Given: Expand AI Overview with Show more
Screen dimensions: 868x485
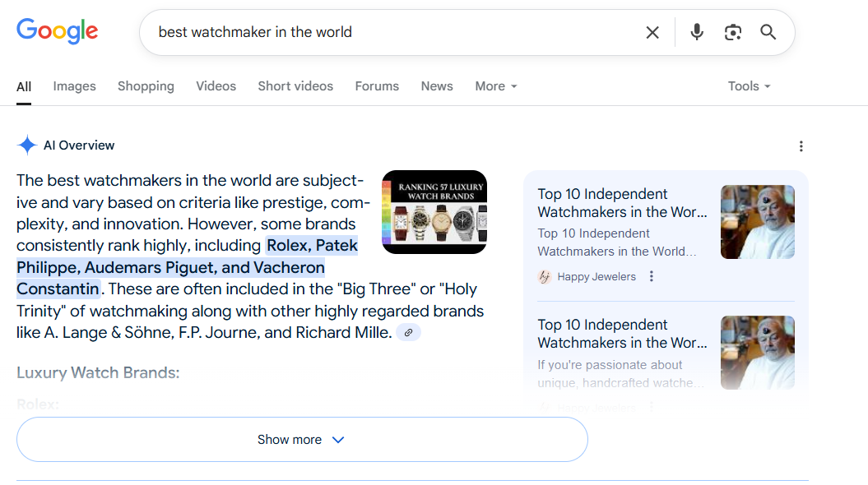Looking at the screenshot, I should tap(302, 440).
